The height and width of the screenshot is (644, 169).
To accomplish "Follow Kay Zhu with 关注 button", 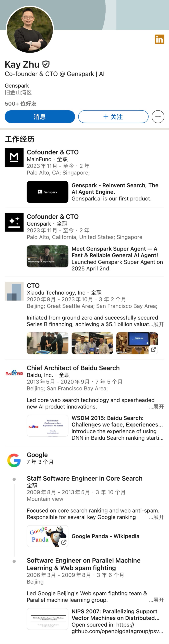I will [x=113, y=117].
